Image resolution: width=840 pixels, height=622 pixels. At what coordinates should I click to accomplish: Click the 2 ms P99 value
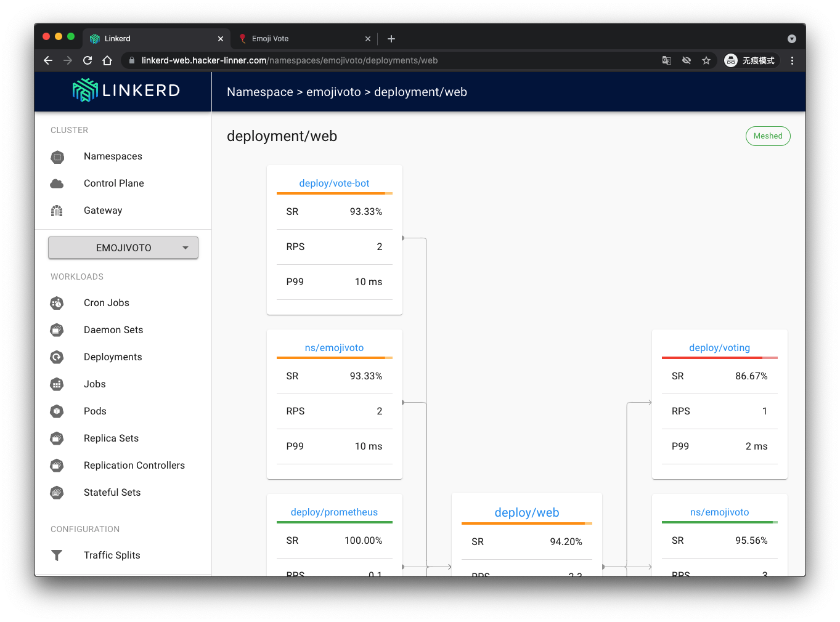coord(756,446)
